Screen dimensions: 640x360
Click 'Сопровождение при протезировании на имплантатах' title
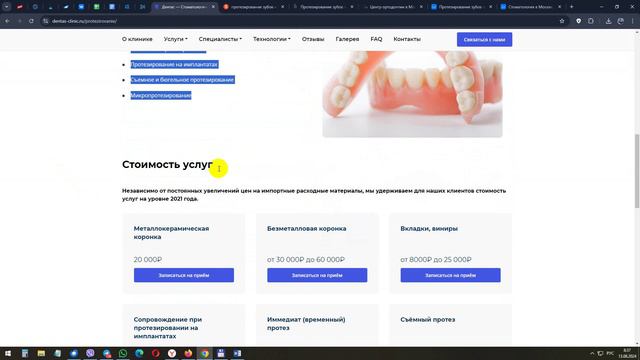(x=168, y=328)
